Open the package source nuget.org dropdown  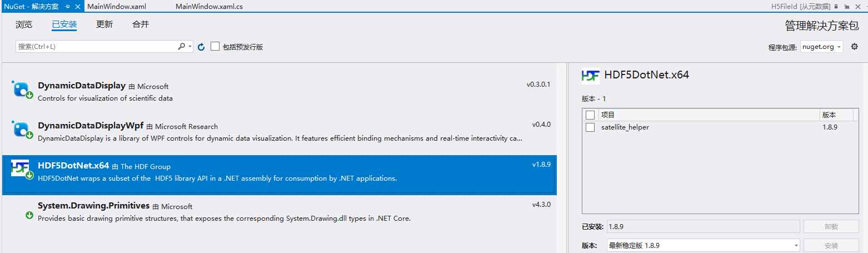(822, 47)
